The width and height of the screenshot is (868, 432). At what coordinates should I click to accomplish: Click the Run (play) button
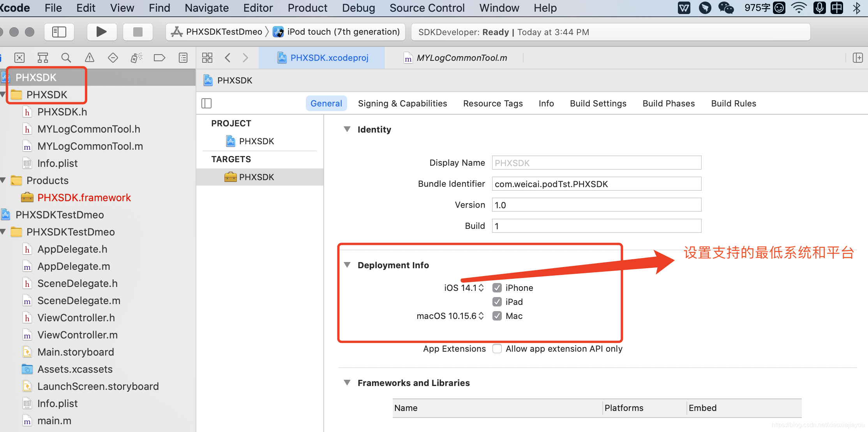pos(101,32)
